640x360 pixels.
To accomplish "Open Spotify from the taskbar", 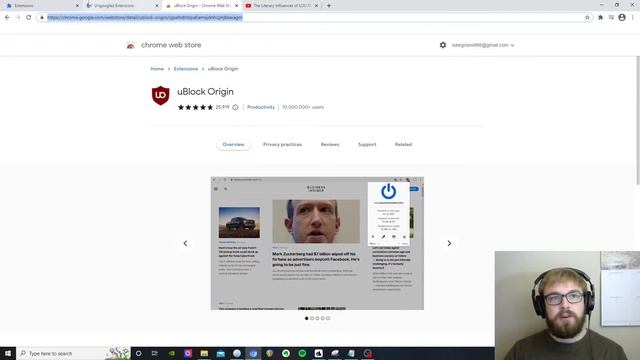I will click(302, 353).
